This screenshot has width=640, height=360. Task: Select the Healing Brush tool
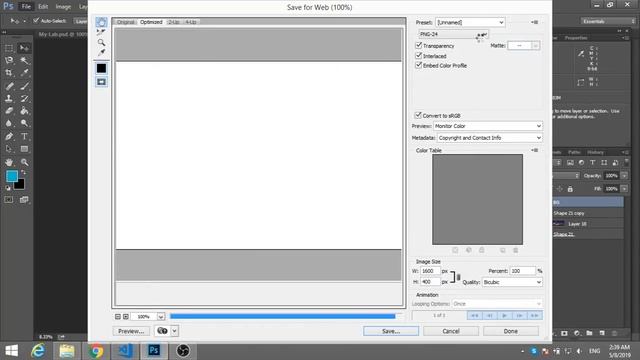(9, 86)
